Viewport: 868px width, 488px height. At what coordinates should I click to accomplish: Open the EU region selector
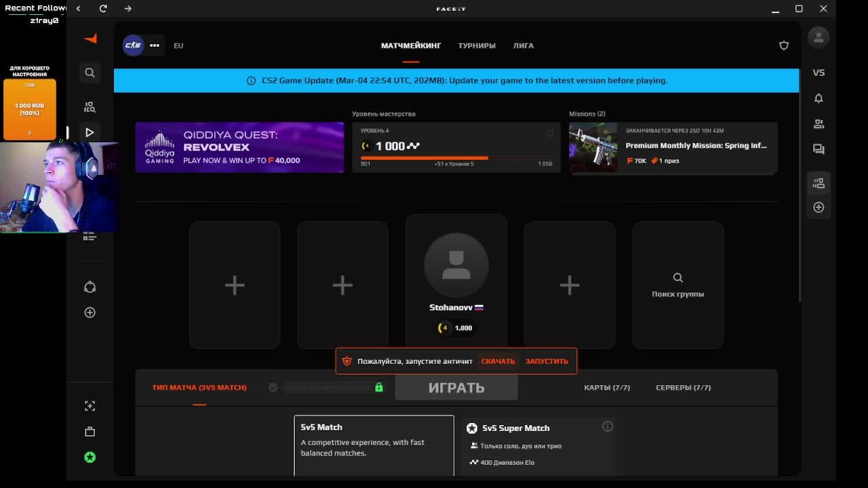click(x=178, y=45)
